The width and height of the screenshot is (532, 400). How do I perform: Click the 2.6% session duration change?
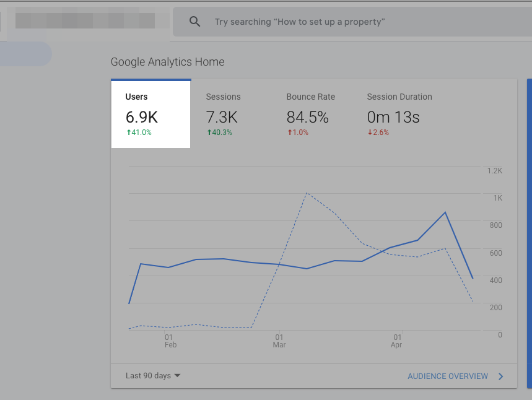tap(378, 133)
